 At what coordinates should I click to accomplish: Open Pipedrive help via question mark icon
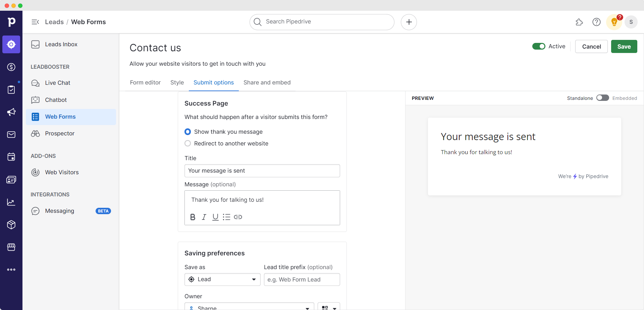(x=597, y=22)
